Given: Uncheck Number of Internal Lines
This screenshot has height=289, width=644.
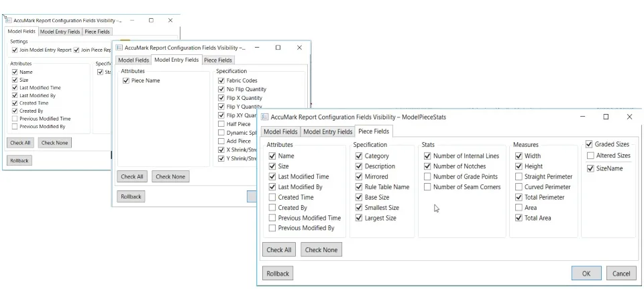Looking at the screenshot, I should pyautogui.click(x=427, y=156).
